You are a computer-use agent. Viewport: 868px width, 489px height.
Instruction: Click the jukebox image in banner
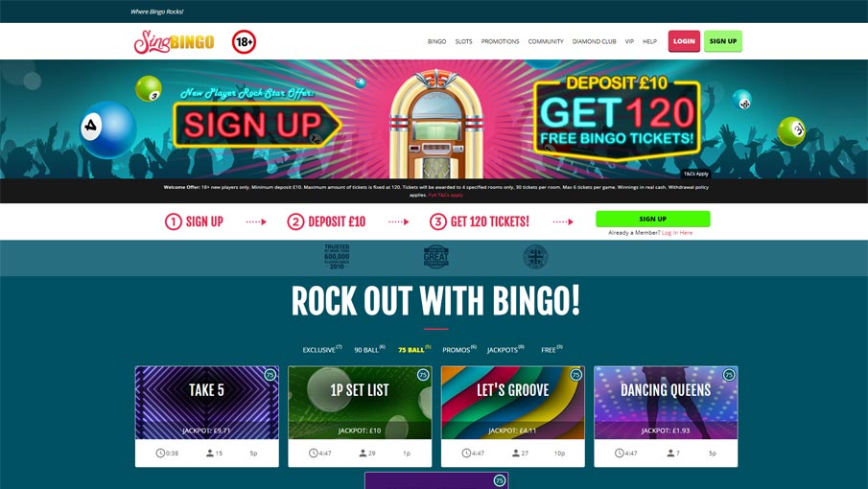pyautogui.click(x=436, y=123)
